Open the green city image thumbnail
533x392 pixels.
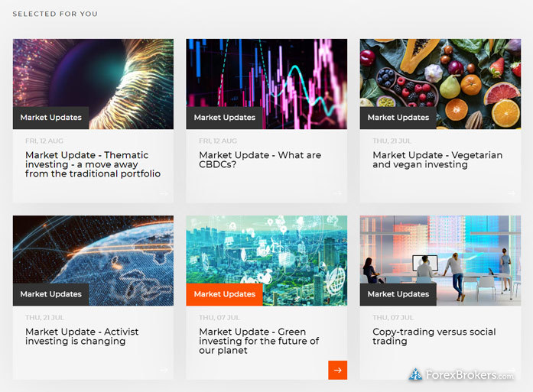(266, 261)
